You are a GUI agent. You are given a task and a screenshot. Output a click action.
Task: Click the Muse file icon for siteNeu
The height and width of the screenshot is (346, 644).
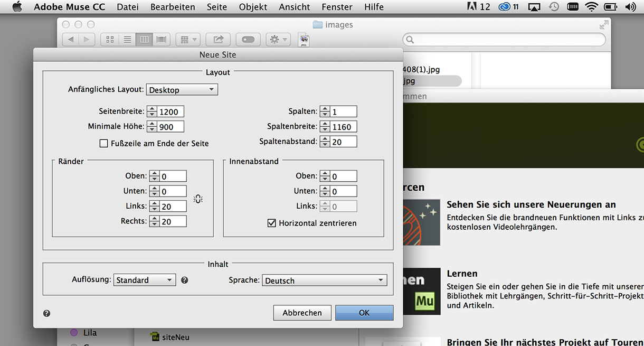[155, 337]
